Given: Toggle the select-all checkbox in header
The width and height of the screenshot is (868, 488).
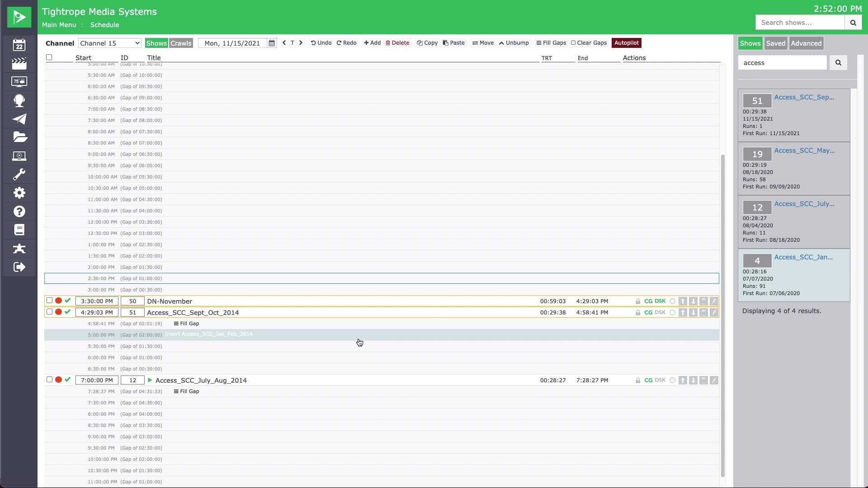Looking at the screenshot, I should (x=49, y=57).
